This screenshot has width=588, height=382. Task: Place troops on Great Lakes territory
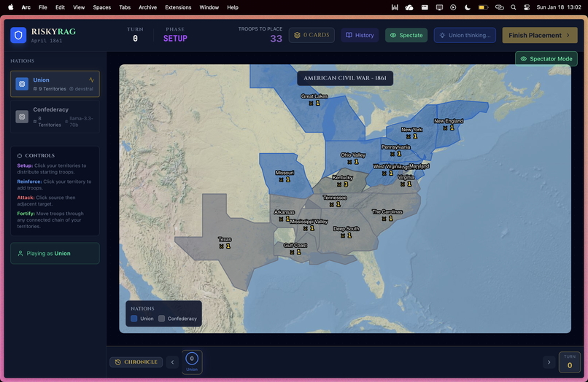[314, 100]
